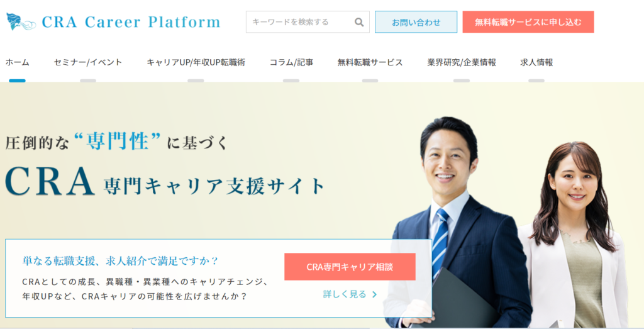Image resolution: width=644 pixels, height=329 pixels.
Task: Focus the キーワードを検索する search field
Action: click(x=300, y=22)
